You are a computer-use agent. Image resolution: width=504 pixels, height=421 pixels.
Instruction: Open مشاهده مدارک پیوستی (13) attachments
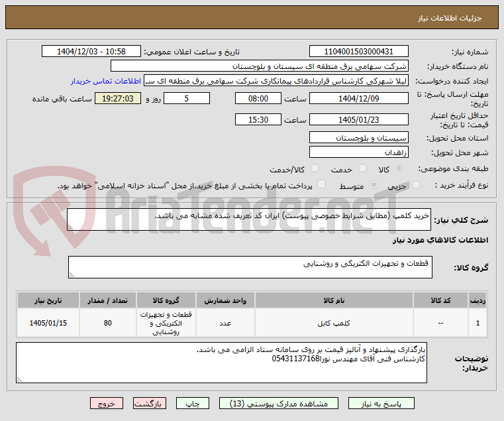[279, 403]
